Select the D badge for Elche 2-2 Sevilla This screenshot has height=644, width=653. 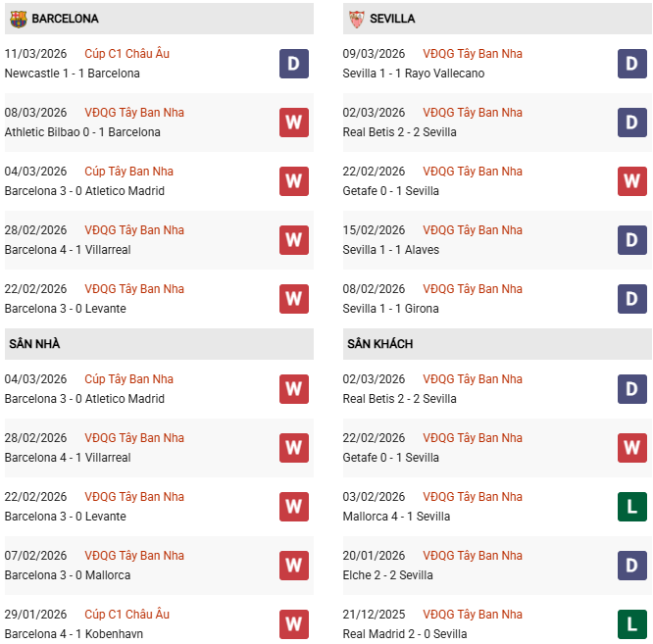(x=632, y=566)
